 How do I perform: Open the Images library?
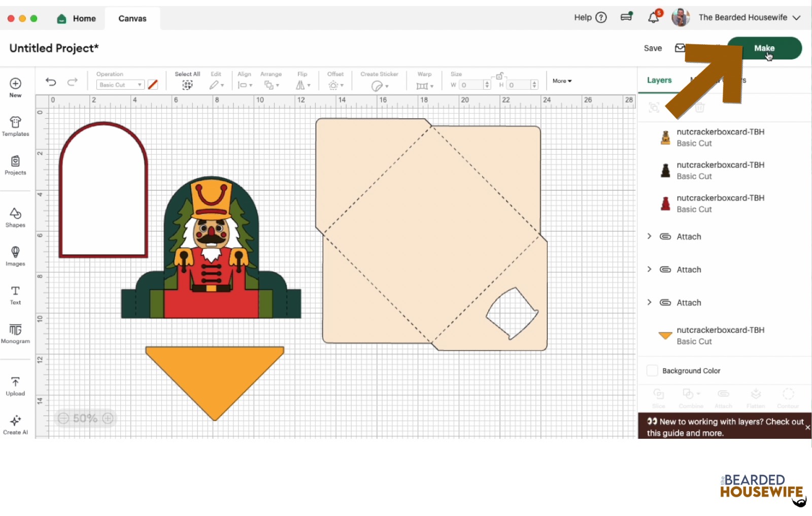[x=15, y=256]
